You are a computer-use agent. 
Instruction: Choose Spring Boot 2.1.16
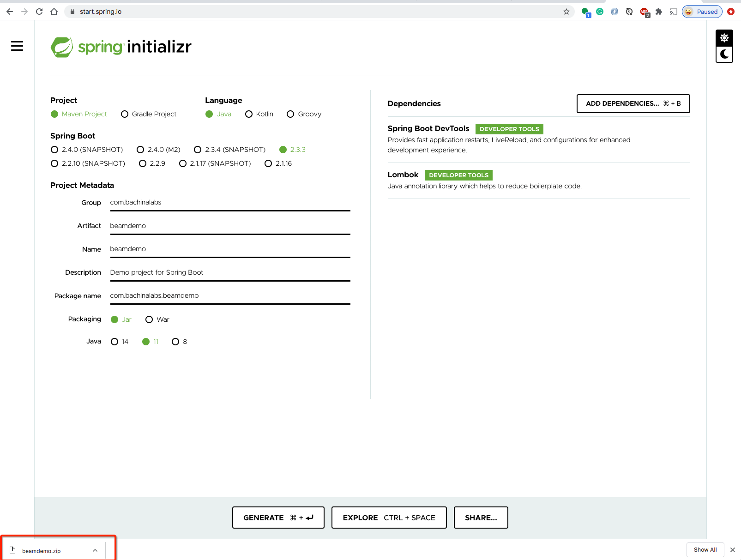pyautogui.click(x=278, y=163)
